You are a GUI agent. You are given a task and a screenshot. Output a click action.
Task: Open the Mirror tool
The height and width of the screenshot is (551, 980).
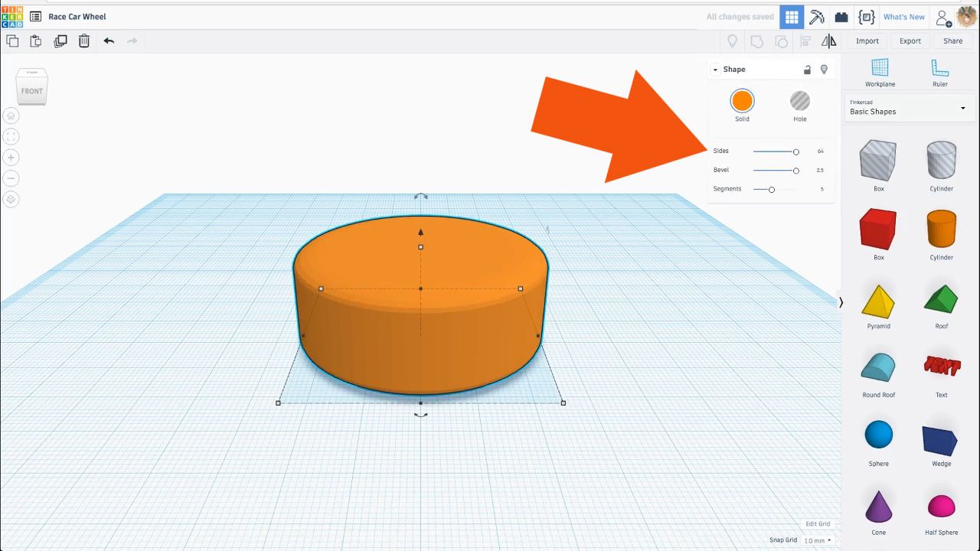point(829,41)
